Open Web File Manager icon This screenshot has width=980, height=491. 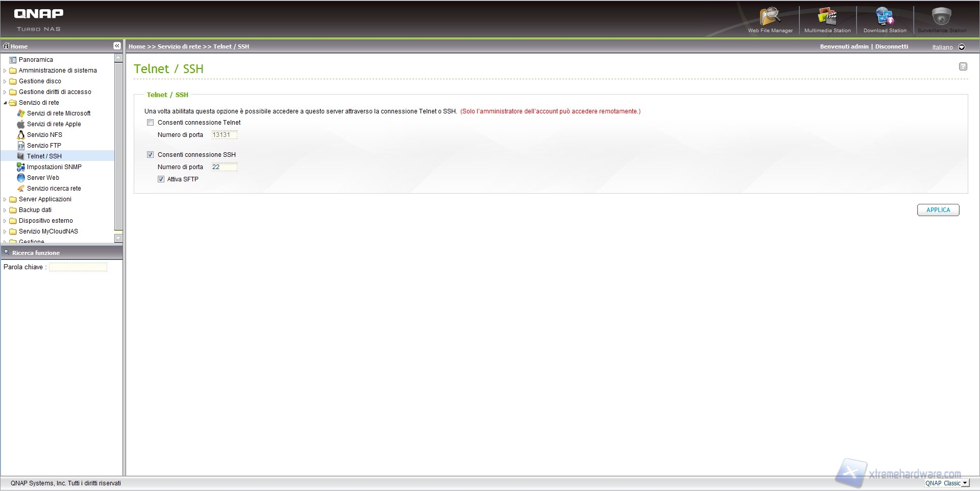770,19
